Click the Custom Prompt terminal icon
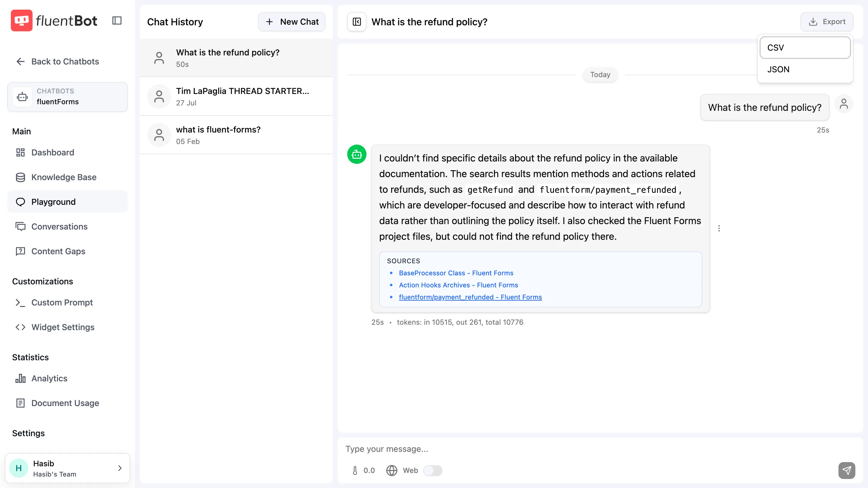This screenshot has width=868, height=488. click(x=20, y=302)
